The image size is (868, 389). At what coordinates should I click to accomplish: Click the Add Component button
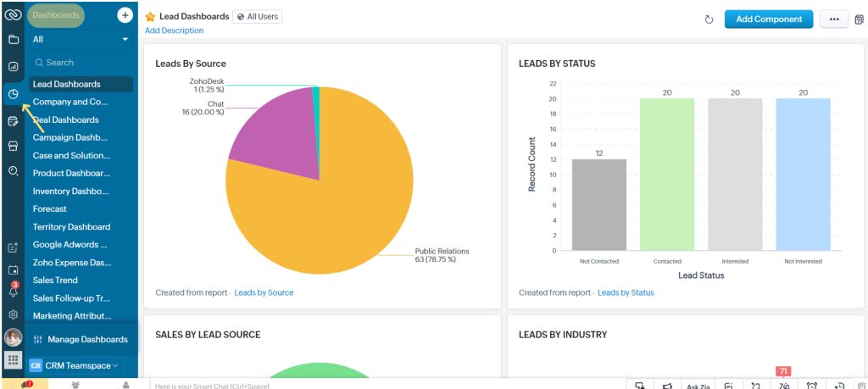[x=769, y=19]
